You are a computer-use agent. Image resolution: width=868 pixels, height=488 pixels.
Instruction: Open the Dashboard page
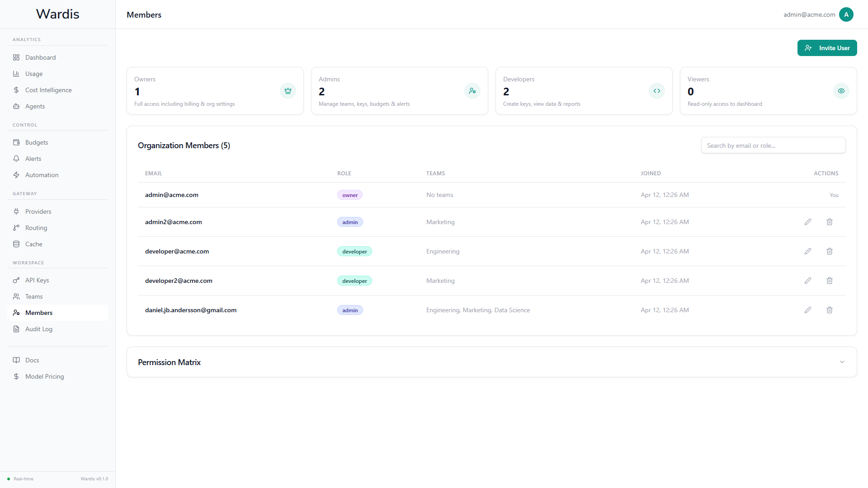(57, 57)
